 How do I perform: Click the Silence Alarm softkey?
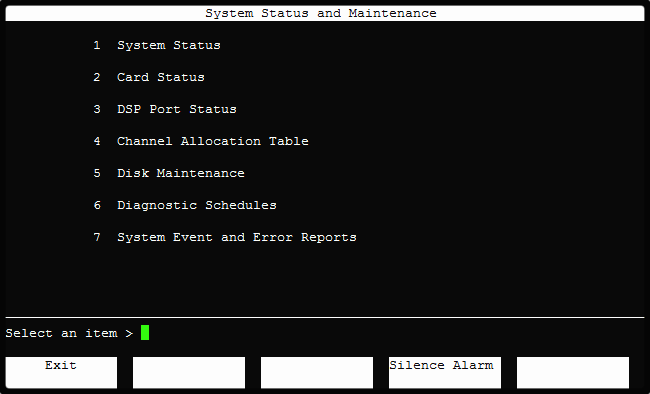(445, 372)
